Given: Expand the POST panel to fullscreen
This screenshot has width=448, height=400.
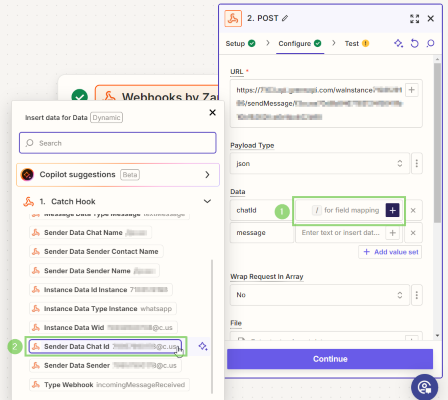Looking at the screenshot, I should tap(414, 19).
